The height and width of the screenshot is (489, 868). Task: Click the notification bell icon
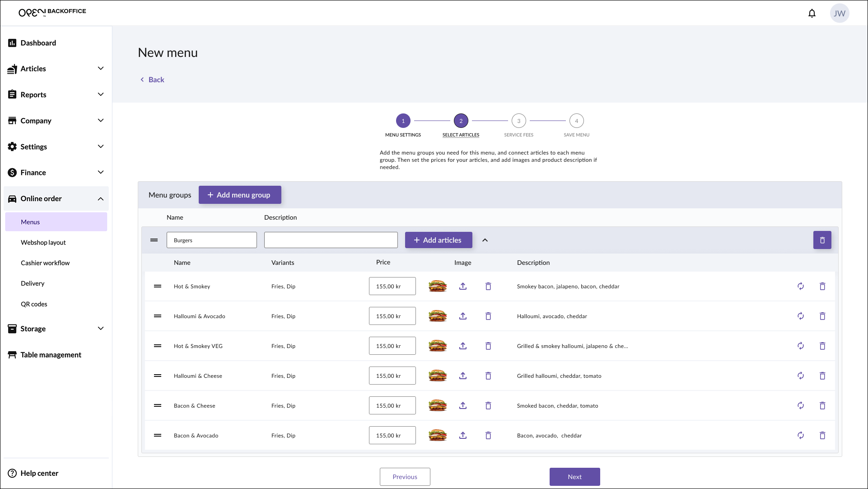[x=812, y=13]
